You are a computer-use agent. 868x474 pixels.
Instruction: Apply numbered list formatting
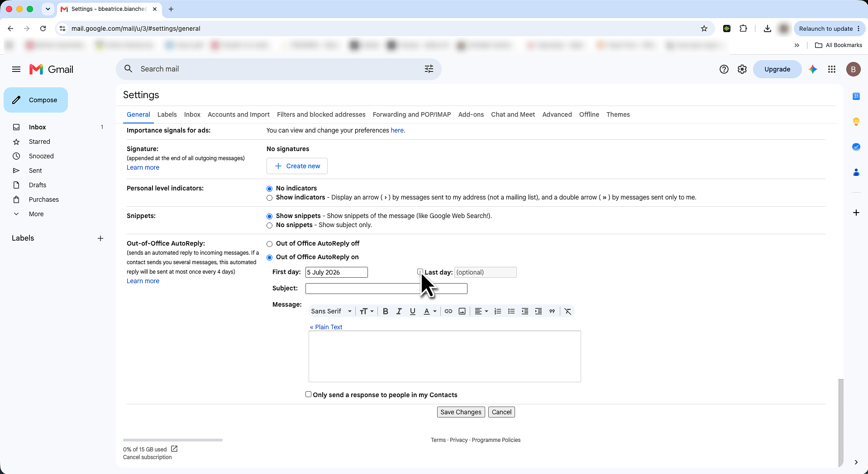coord(498,311)
